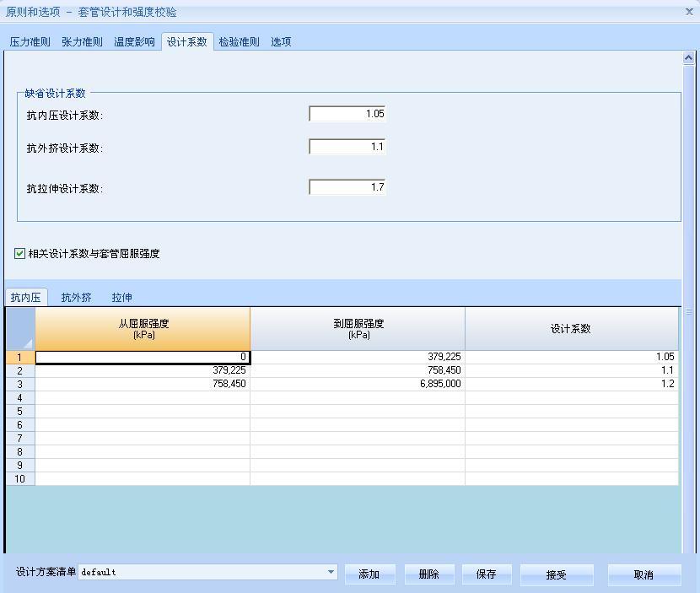Open the 选项 tab
The image size is (700, 593).
[281, 42]
